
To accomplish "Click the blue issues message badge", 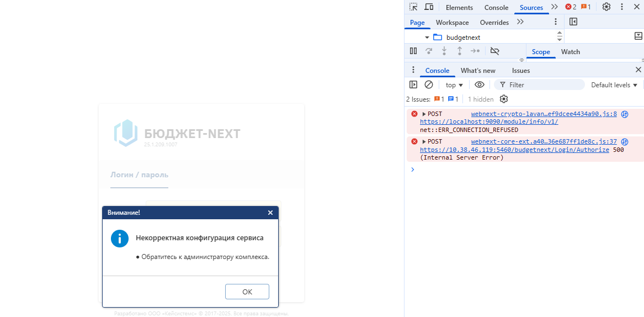I will [x=453, y=99].
